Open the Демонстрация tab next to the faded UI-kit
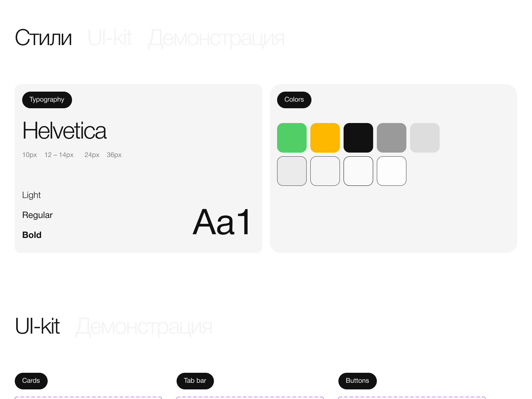This screenshot has width=532, height=399. click(x=216, y=39)
